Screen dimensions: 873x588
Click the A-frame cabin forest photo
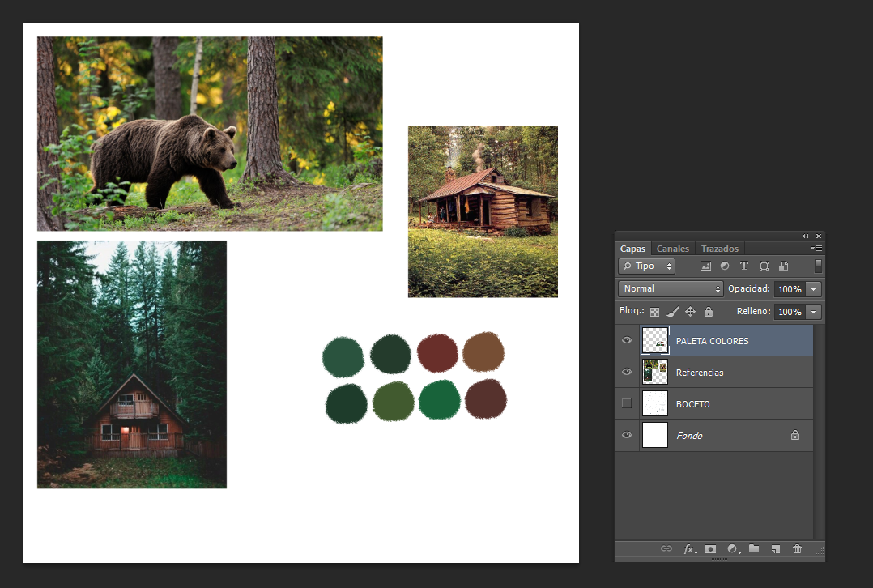click(132, 364)
